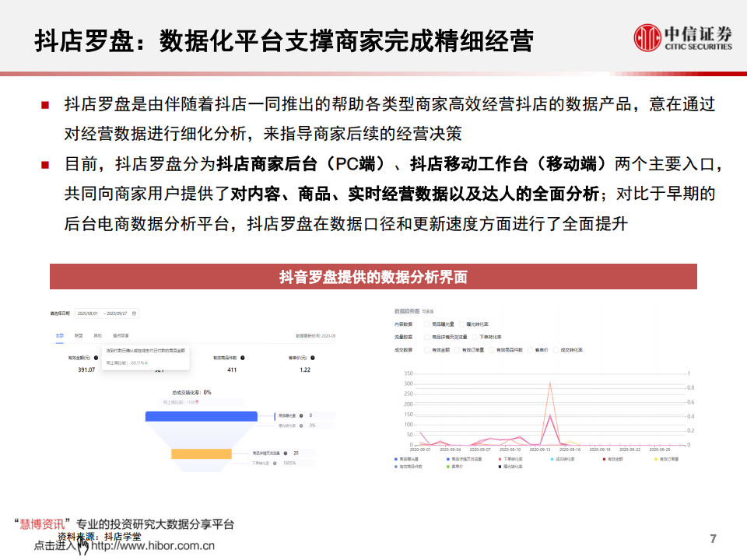Screen dimensions: 747x560
Task: Click the orange peak point near 300
Action: pos(550,383)
